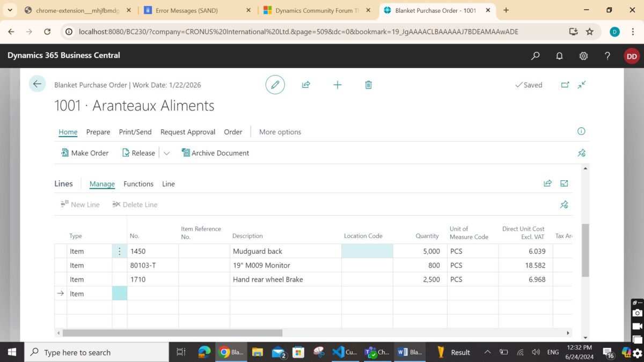The image size is (644, 362).
Task: Open the help question mark
Action: 607,56
